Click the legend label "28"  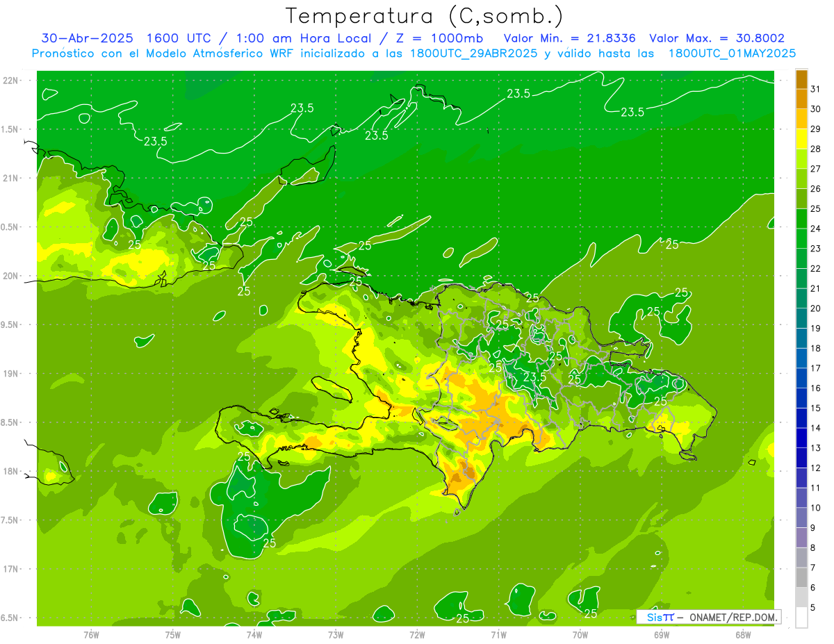click(816, 149)
